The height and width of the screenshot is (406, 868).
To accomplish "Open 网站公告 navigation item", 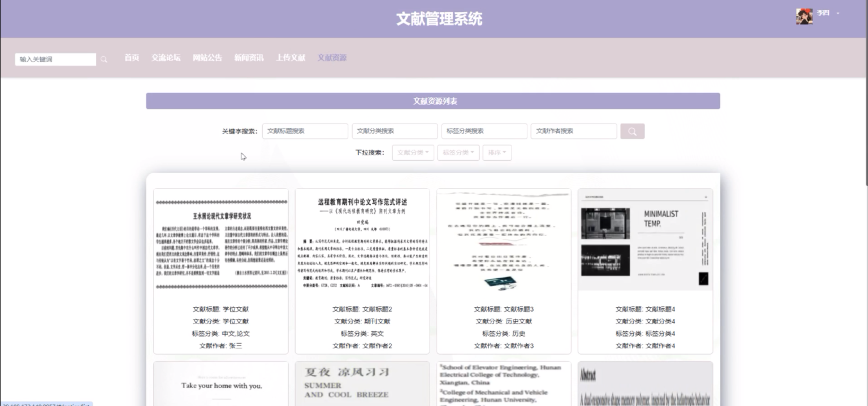I will pos(207,58).
